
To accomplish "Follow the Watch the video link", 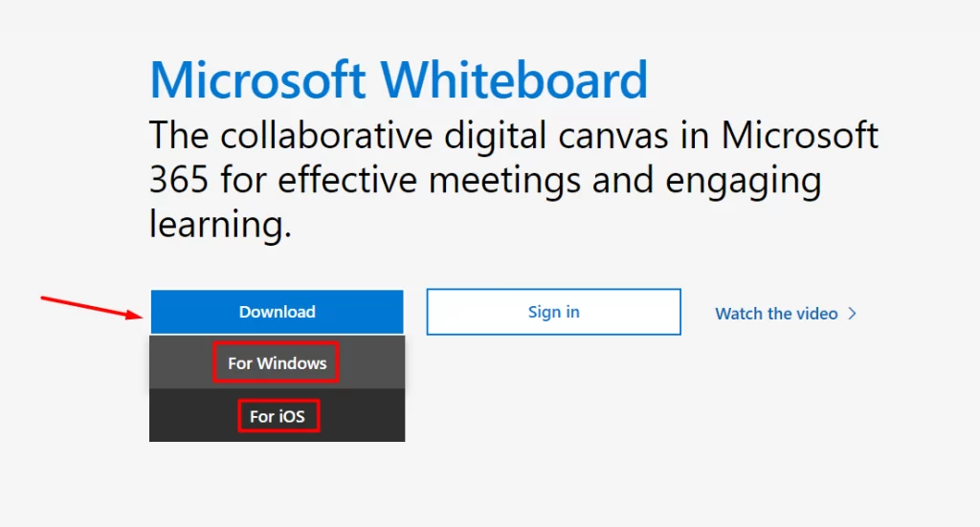I will (x=776, y=314).
